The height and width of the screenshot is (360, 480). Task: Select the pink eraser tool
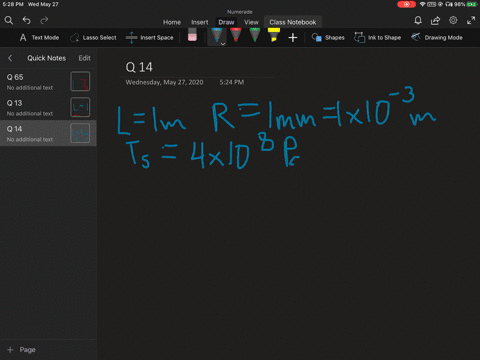click(192, 35)
